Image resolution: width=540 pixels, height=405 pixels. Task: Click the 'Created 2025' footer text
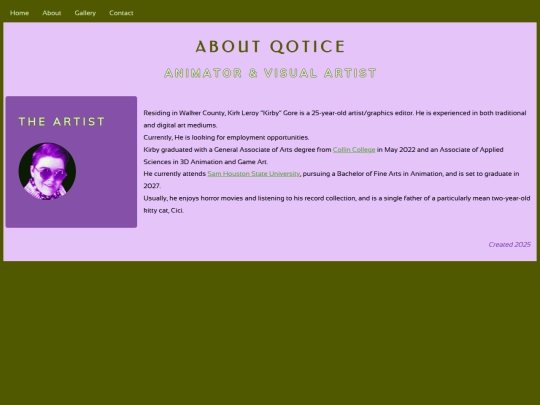pyautogui.click(x=509, y=245)
